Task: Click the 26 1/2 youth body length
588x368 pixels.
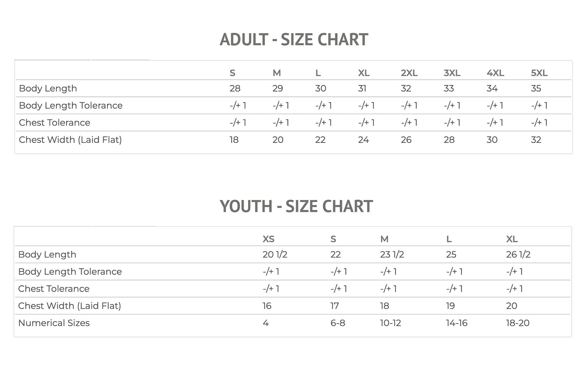Action: (x=518, y=254)
